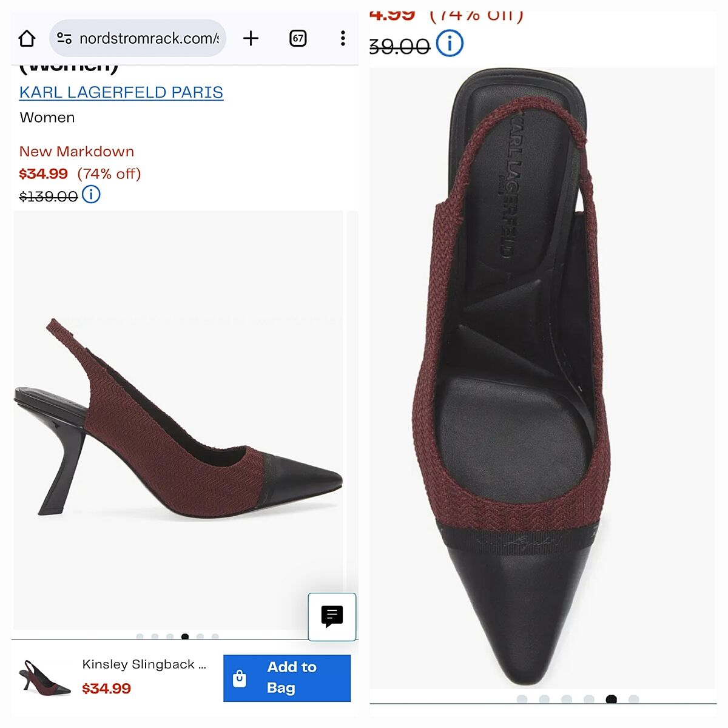
Task: Open site information icon in address bar
Action: point(64,38)
